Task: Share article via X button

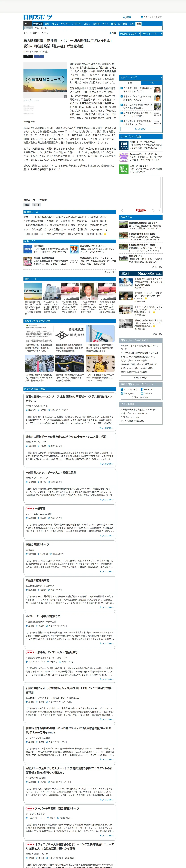Action: click(28, 56)
